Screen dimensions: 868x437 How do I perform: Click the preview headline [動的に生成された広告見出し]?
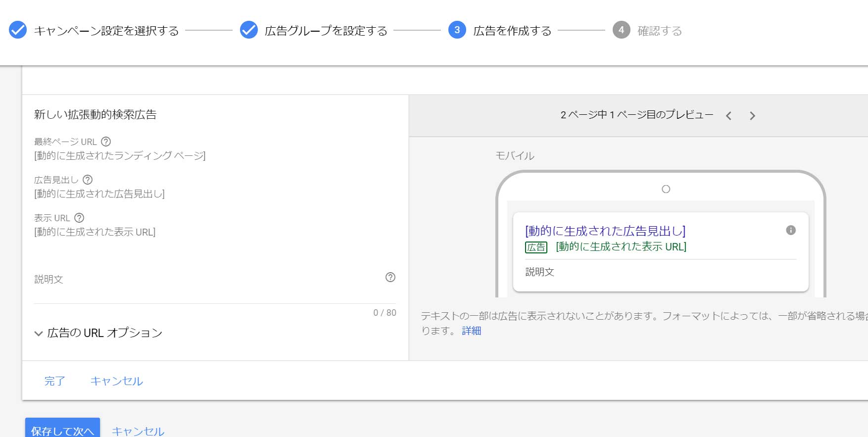coord(605,231)
